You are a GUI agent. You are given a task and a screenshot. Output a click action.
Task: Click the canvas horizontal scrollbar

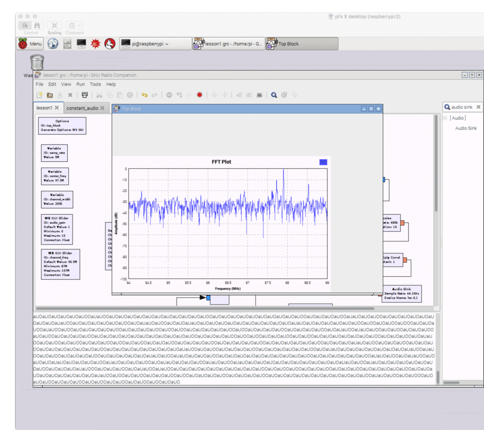click(205, 308)
